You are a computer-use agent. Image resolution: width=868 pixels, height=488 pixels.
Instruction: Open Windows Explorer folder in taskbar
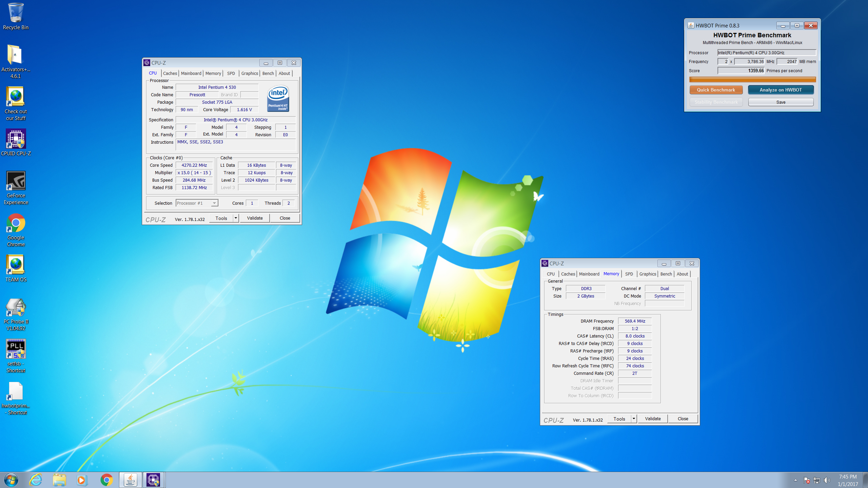click(59, 480)
